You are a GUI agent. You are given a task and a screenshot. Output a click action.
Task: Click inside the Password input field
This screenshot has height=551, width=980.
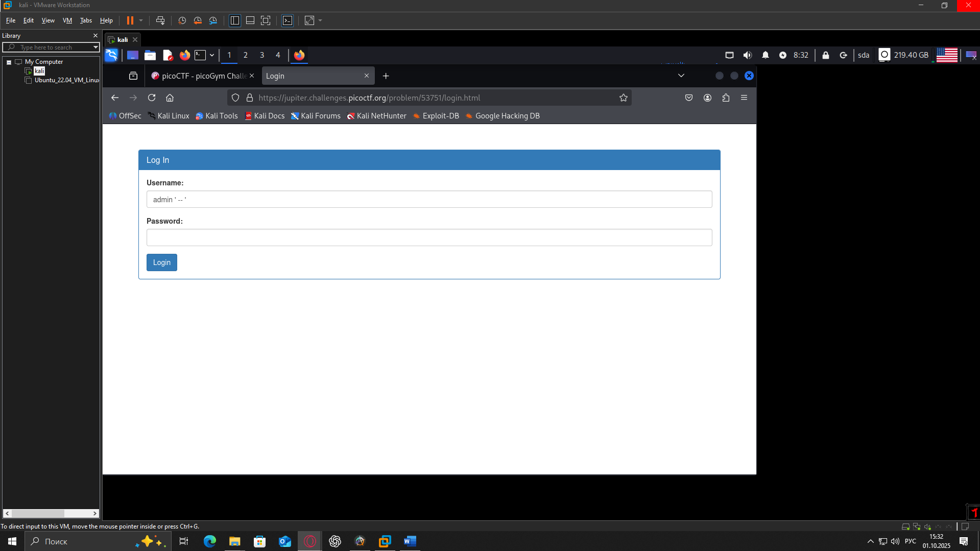point(429,237)
